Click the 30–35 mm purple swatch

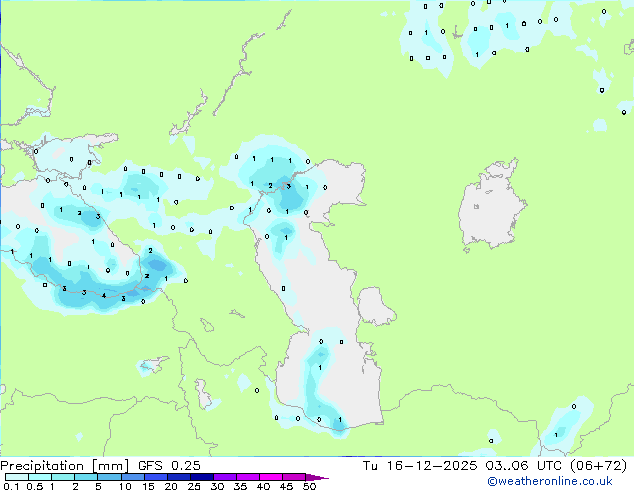click(x=225, y=477)
